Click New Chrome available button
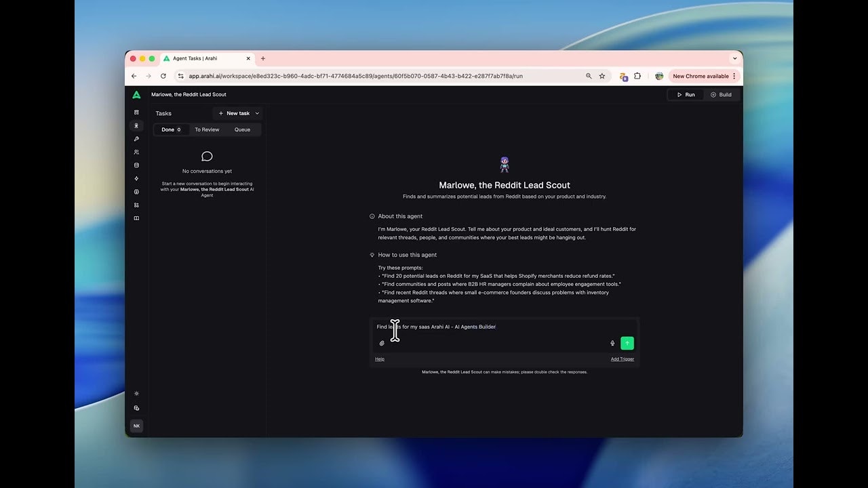Viewport: 868px width, 488px height. click(703, 76)
